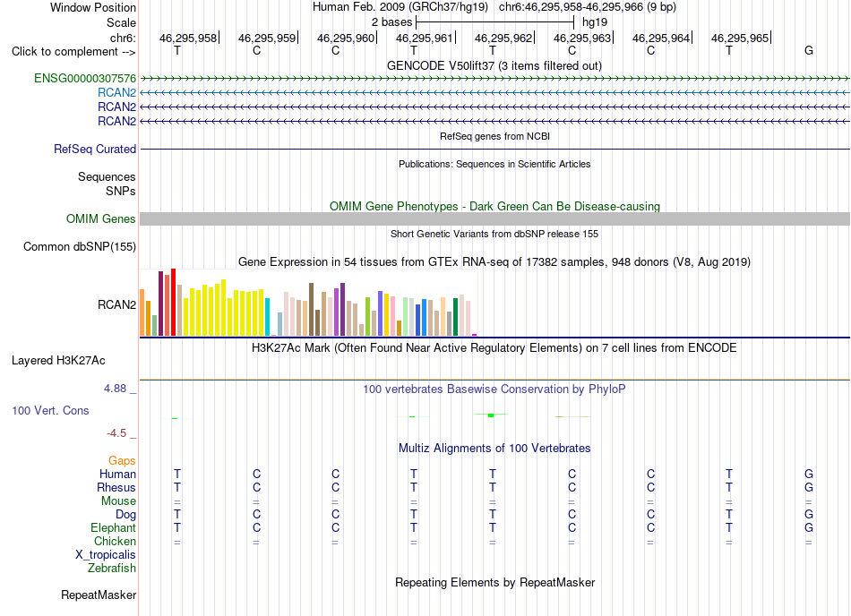Viewport: 851px width, 616px height.
Task: Click the Human species label
Action: click(x=117, y=474)
